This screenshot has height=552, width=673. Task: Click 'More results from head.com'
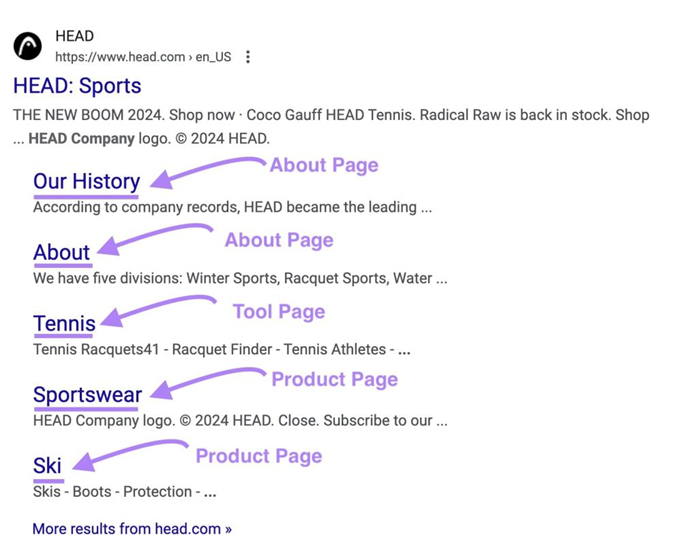tap(132, 528)
